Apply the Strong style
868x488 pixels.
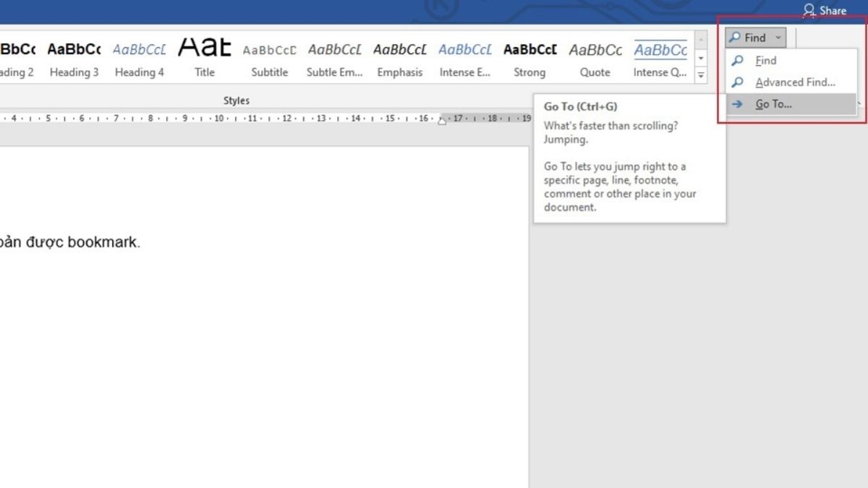(x=529, y=59)
